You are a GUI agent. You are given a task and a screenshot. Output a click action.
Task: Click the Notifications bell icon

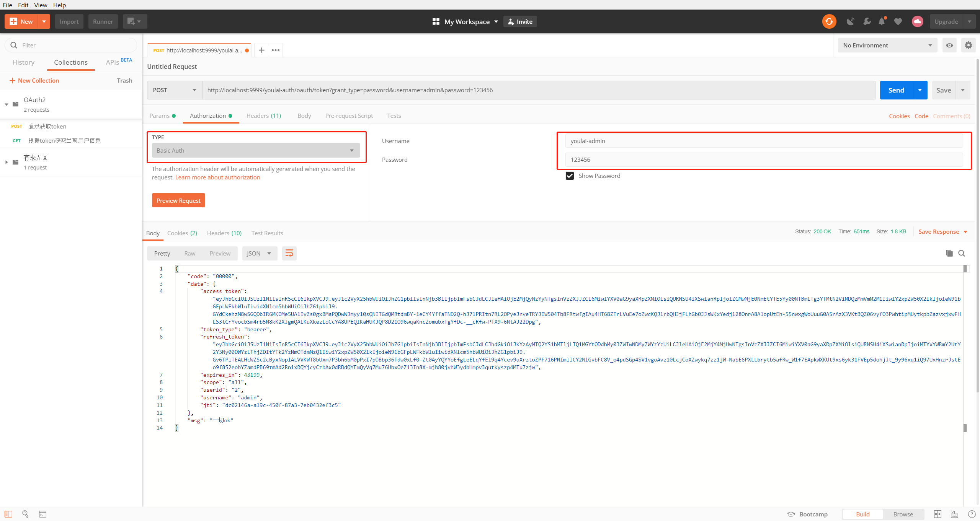tap(883, 21)
